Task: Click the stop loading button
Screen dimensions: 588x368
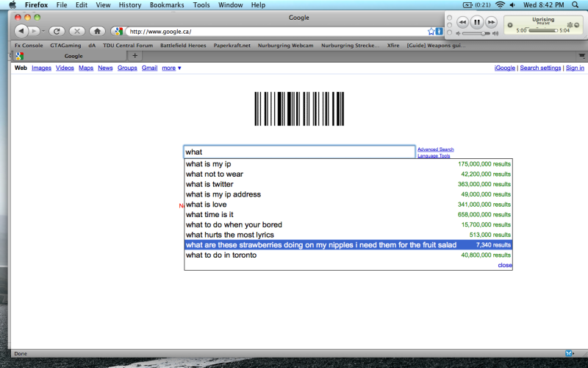Action: pos(77,31)
